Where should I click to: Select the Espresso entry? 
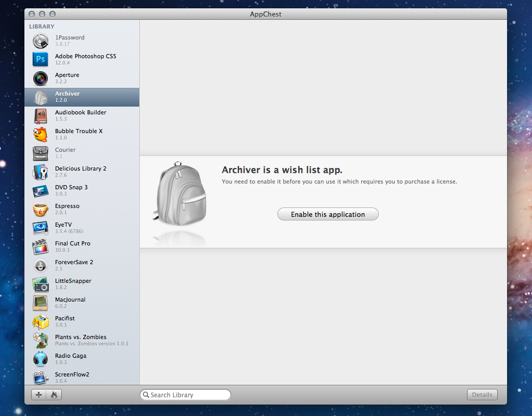(x=82, y=209)
